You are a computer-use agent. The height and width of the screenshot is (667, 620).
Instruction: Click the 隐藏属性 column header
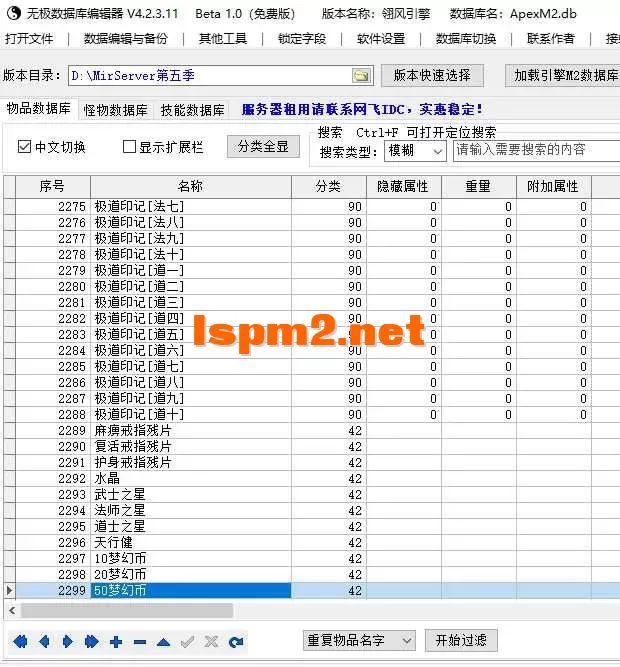[x=404, y=186]
